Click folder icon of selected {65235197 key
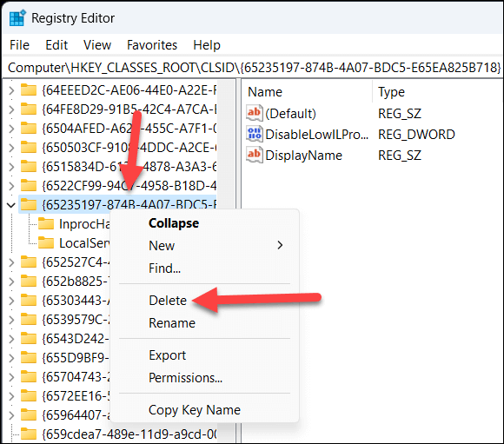504x444 pixels. click(x=29, y=204)
